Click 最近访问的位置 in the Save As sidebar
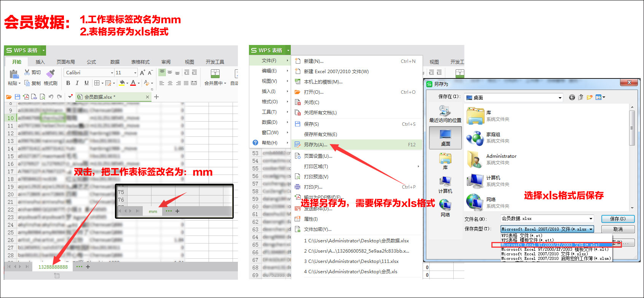The image size is (644, 298). (x=445, y=114)
